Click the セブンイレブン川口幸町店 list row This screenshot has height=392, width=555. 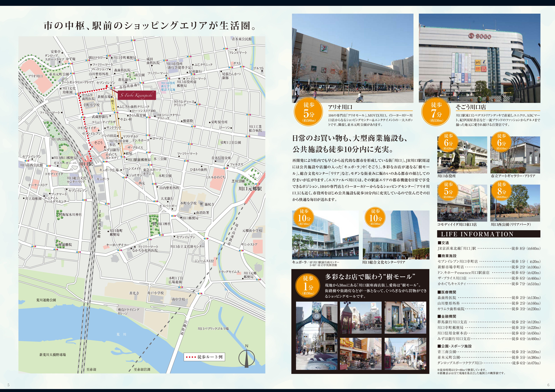pyautogui.click(x=489, y=261)
